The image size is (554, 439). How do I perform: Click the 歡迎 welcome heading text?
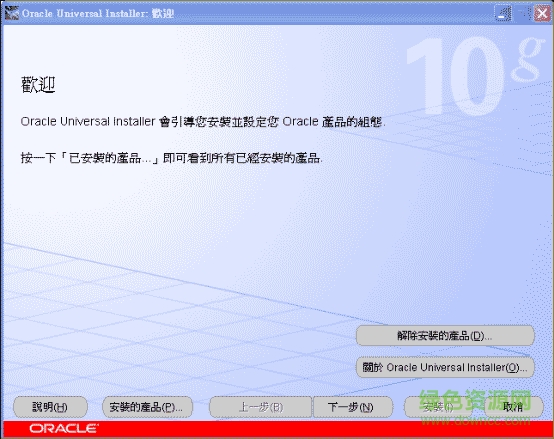click(38, 85)
